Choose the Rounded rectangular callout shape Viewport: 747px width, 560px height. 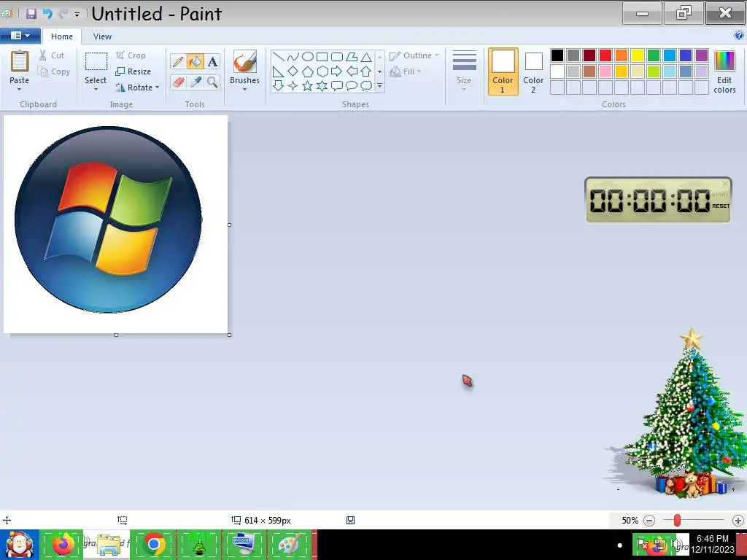337,86
